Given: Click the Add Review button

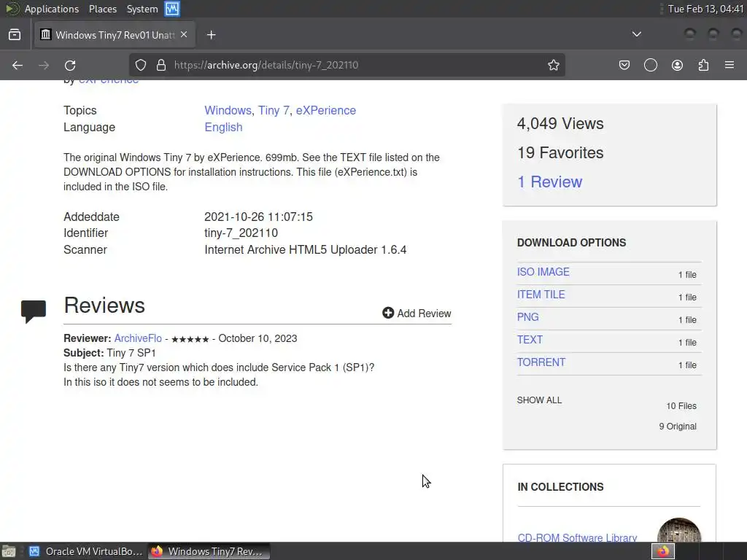Looking at the screenshot, I should point(417,314).
